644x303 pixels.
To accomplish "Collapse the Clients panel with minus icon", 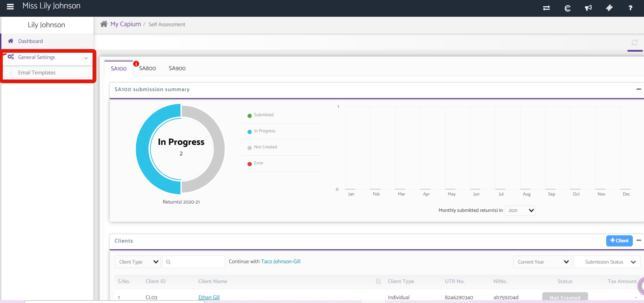I will click(639, 241).
